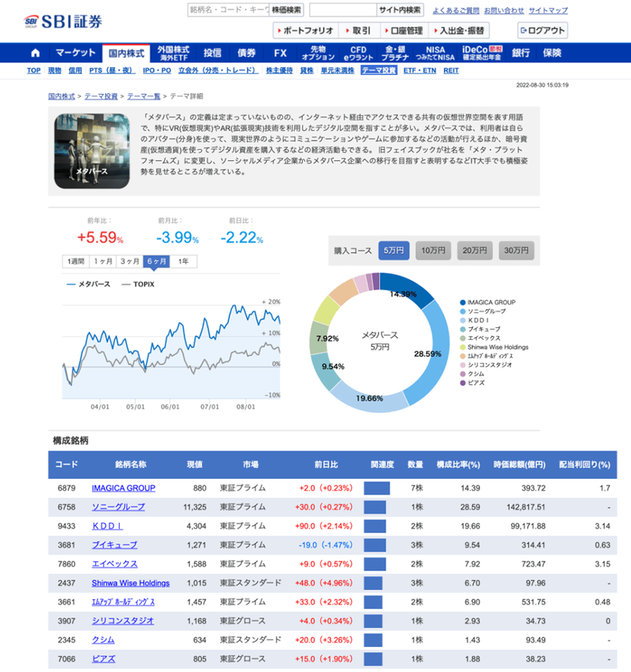The width and height of the screenshot is (631, 672).
Task: Go to the home icon in navigation bar
Action: (35, 53)
